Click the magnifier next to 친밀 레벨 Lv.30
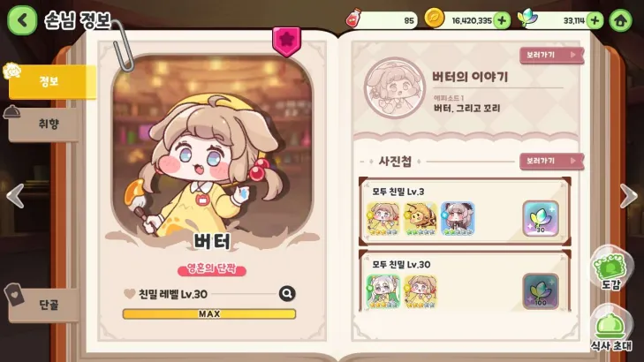Screen dimensions: 644x362 (x=287, y=293)
